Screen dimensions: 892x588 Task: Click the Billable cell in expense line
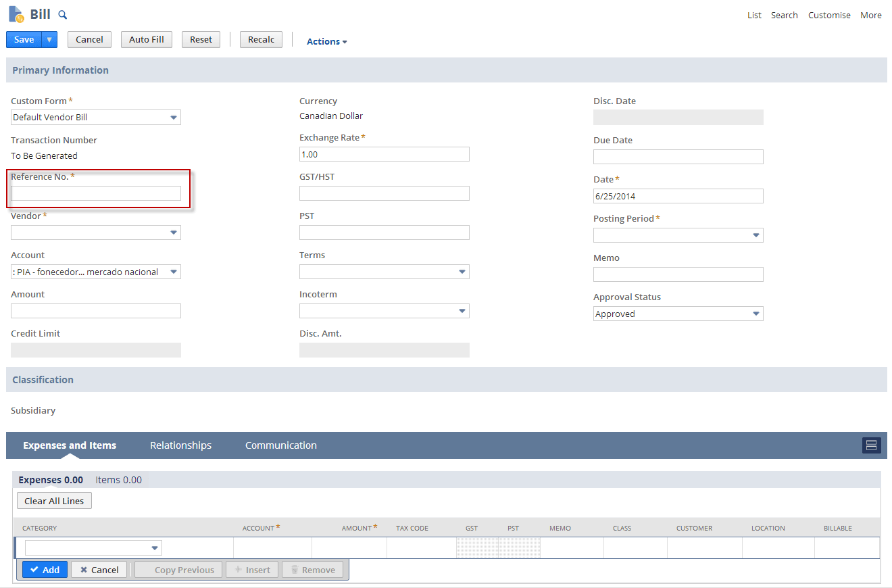(x=847, y=548)
